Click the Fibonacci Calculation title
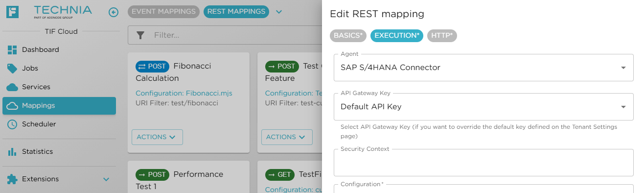The image size is (644, 193). (173, 72)
